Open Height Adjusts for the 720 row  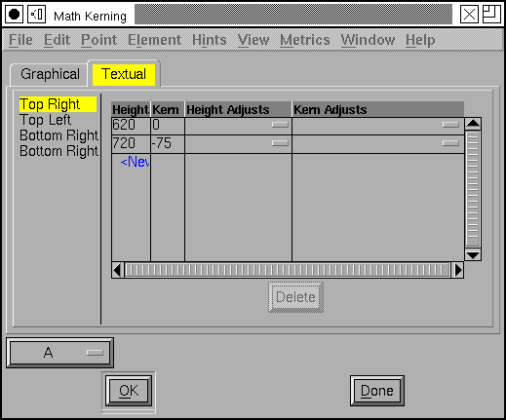click(x=238, y=144)
